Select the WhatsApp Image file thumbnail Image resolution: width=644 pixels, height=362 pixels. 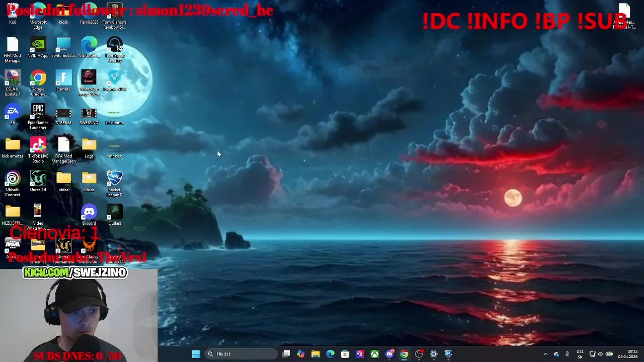click(89, 83)
